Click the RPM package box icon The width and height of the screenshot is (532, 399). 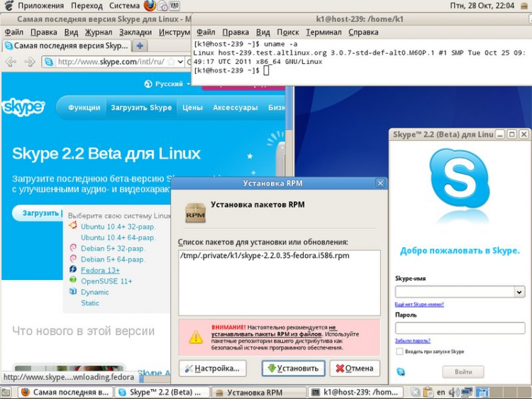[x=195, y=213]
